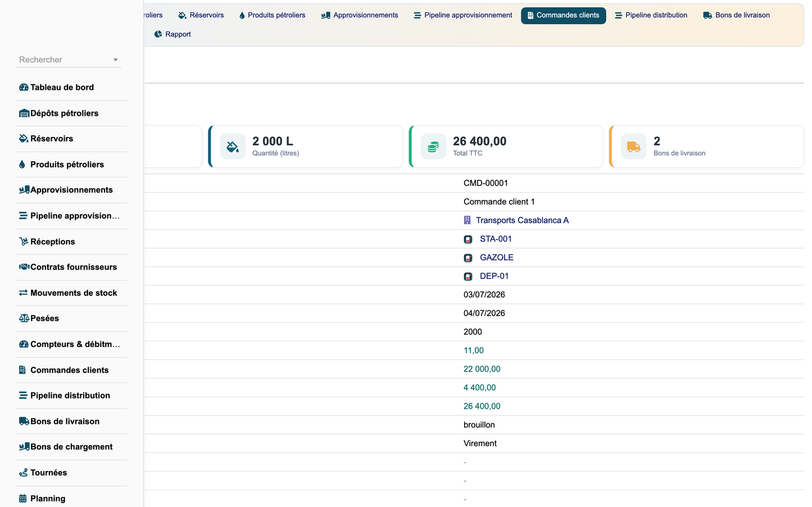Click the Mouvements de stock arrows icon

click(x=23, y=293)
